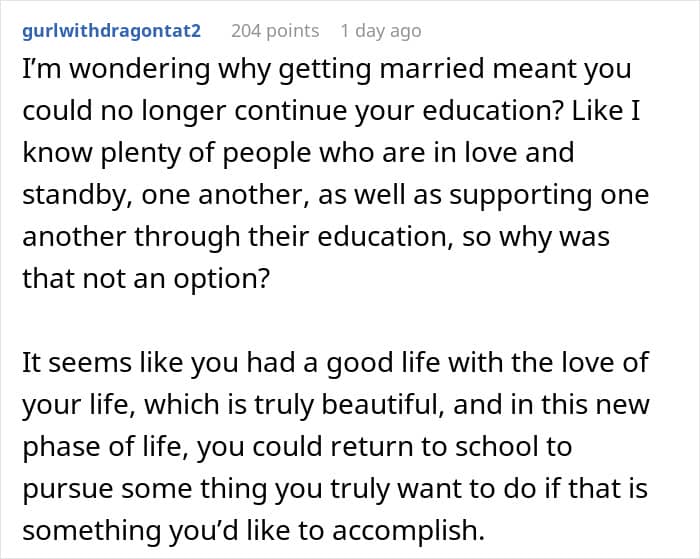Click the 204 points score
This screenshot has width=700, height=559.
[x=275, y=31]
